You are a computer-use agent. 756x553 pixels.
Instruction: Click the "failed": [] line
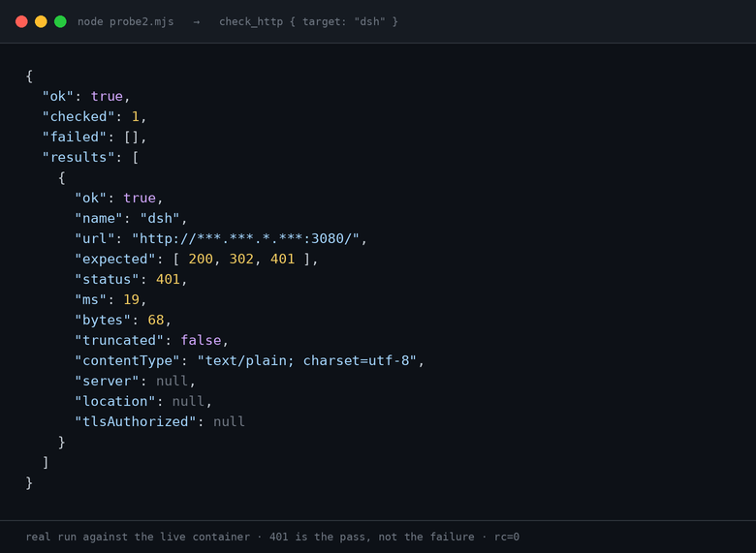coord(95,137)
